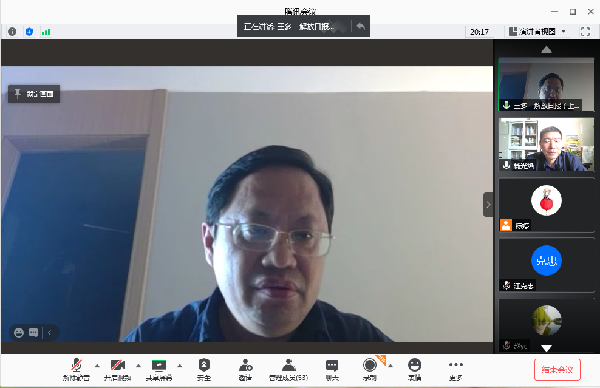Image resolution: width=600 pixels, height=388 pixels.
Task: Open the screen share option
Action: (x=159, y=369)
